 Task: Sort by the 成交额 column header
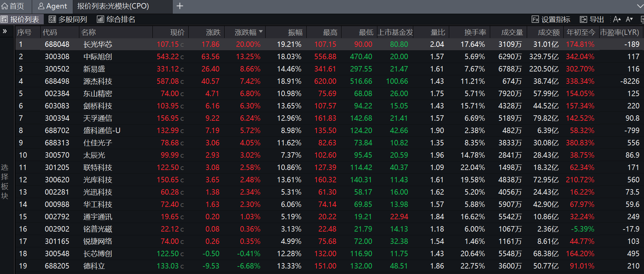click(x=548, y=32)
